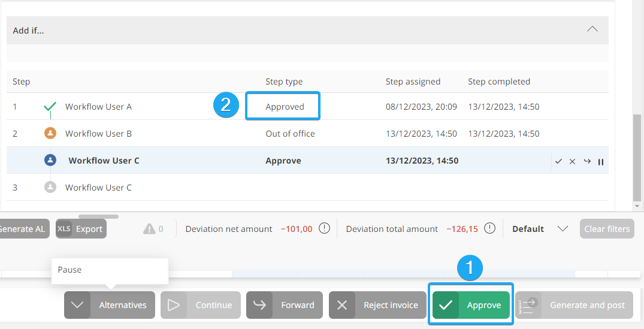Click the inline approve checkmark in the Workflow User C row
Screen dimensions: 644x329
pyautogui.click(x=558, y=161)
